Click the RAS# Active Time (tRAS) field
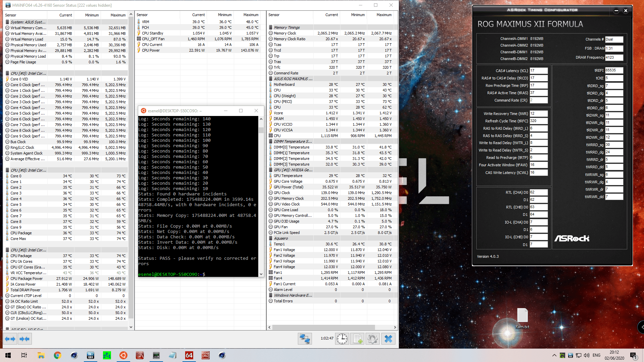The image size is (644, 362). tap(538, 93)
